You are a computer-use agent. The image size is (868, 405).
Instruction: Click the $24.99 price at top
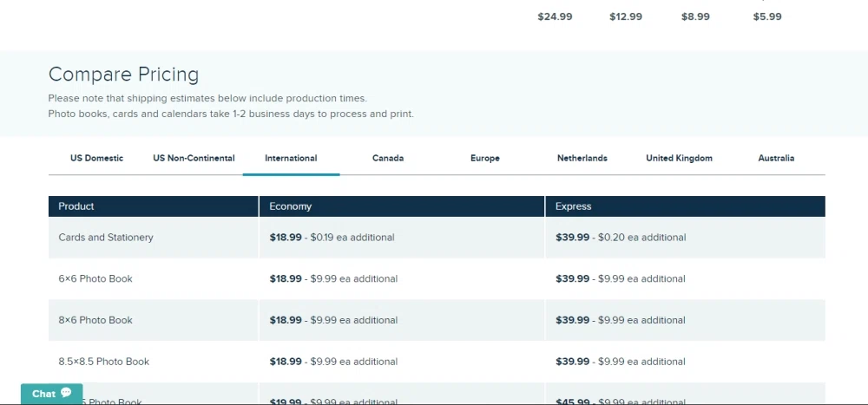pos(555,16)
